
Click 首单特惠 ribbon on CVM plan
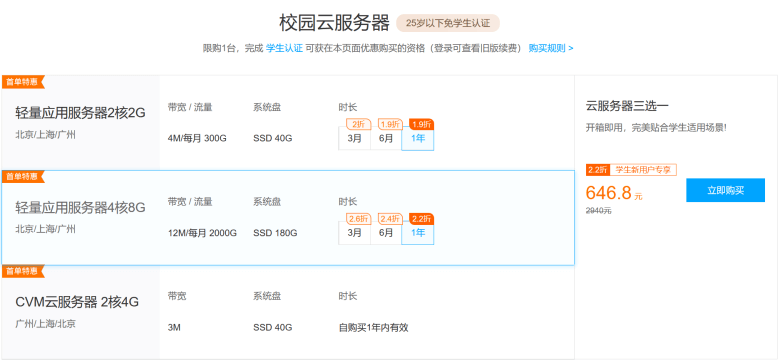[23, 271]
